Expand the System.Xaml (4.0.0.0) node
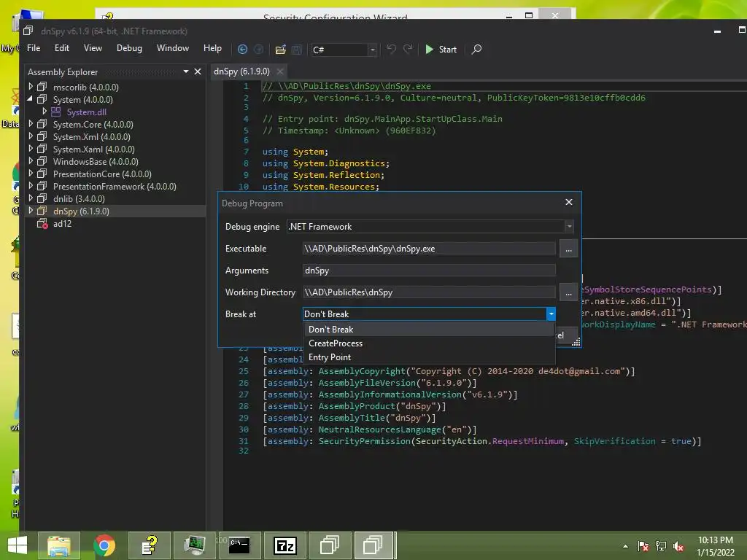 31,149
